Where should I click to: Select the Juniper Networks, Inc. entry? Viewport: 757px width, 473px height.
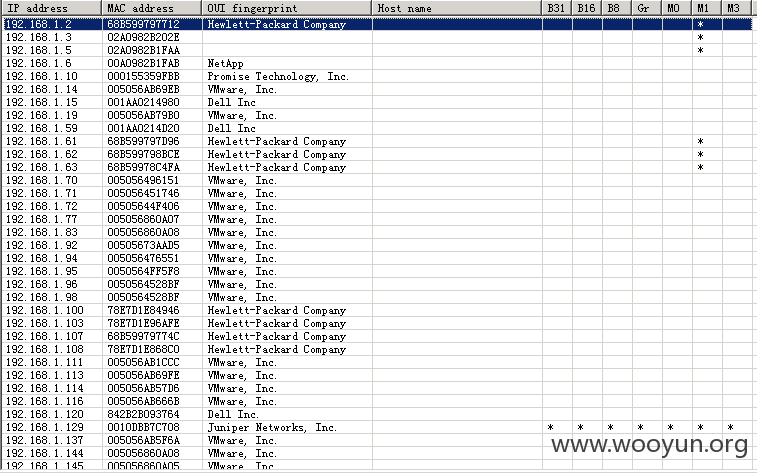click(x=272, y=428)
